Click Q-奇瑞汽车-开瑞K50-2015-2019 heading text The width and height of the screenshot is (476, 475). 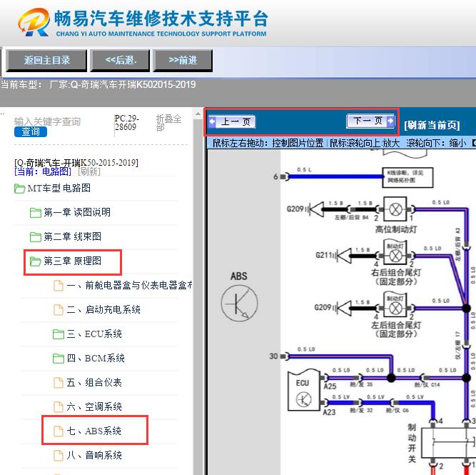click(76, 163)
